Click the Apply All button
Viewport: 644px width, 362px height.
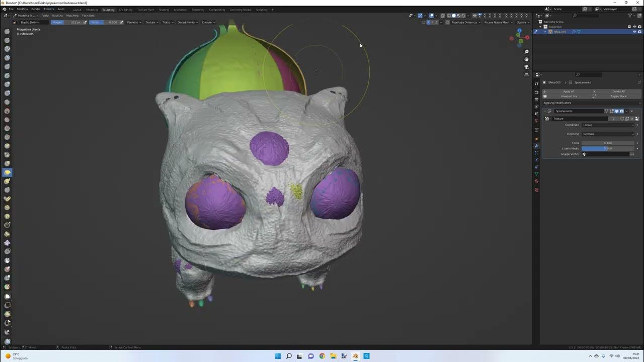tap(568, 92)
